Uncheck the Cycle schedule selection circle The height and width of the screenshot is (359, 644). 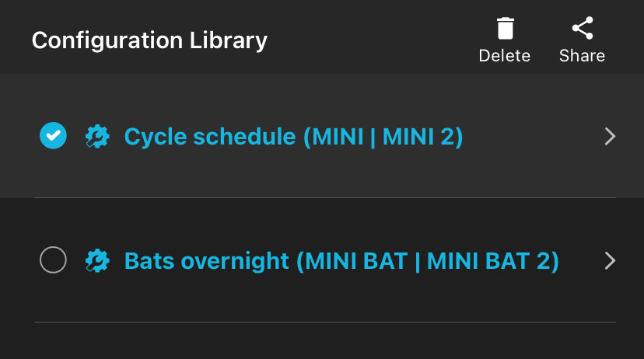point(53,136)
